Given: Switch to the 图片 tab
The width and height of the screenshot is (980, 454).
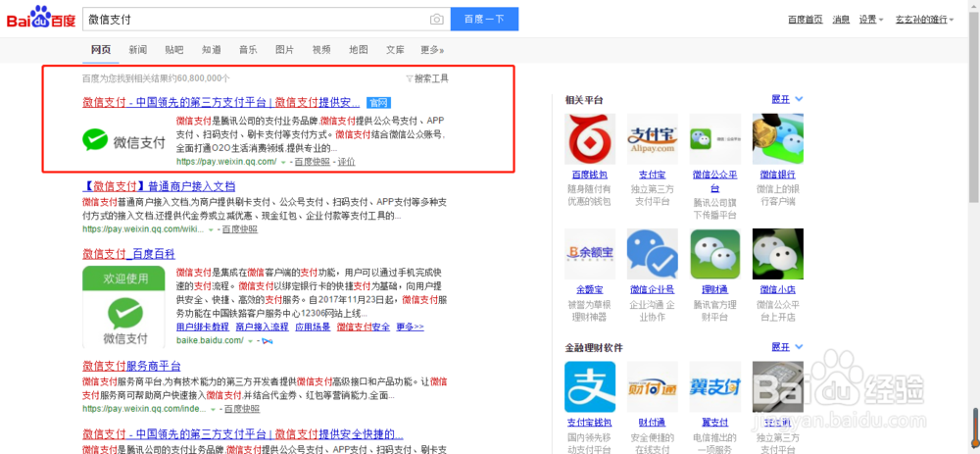Looking at the screenshot, I should point(284,50).
